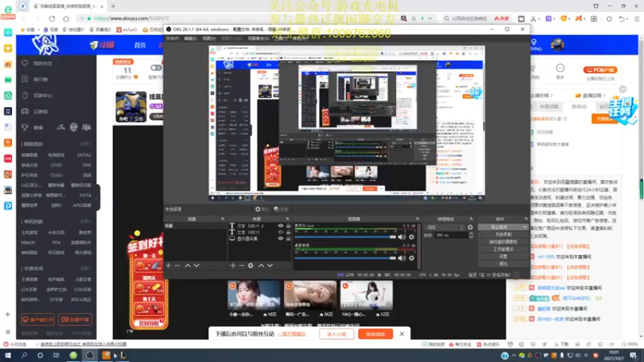Open the browser hamburger main menu
The image size is (644, 362).
click(637, 19)
